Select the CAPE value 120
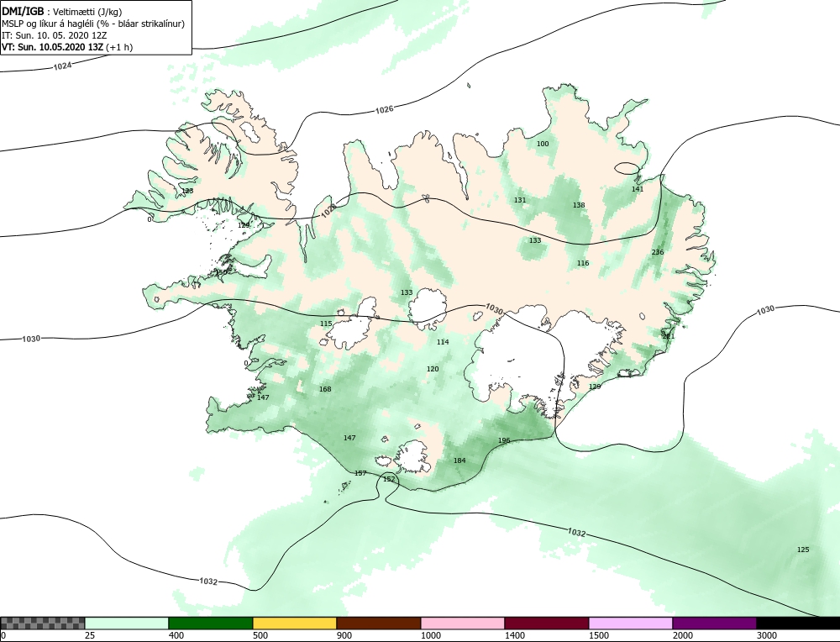Viewport: 840px width, 642px height. click(433, 369)
